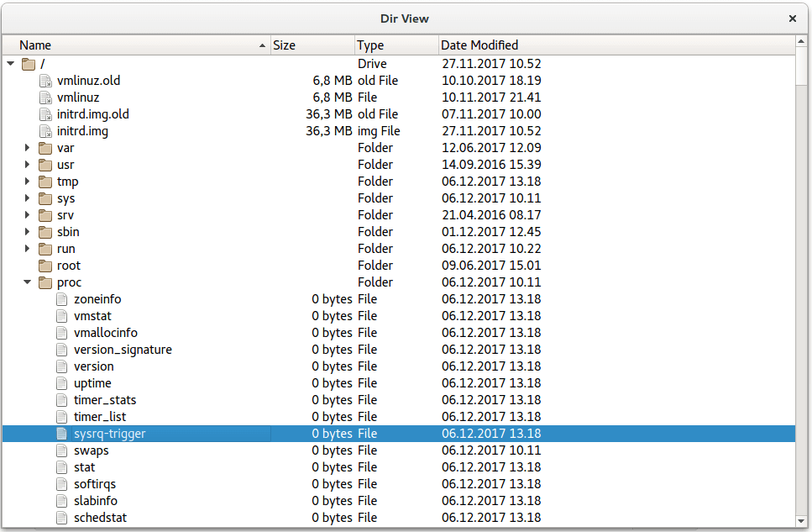Screen dimensions: 812x532
Task: Click the swaps file icon
Action: coord(61,450)
